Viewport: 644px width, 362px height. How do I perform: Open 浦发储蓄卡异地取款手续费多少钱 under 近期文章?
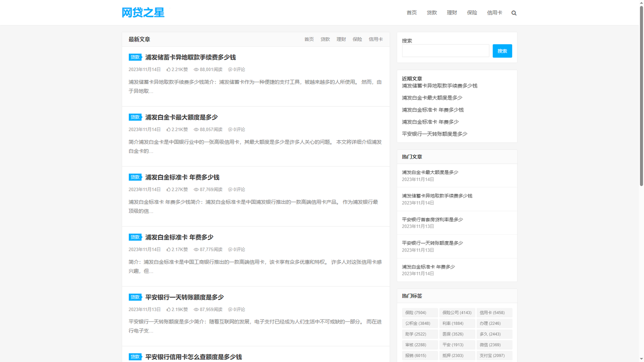[x=440, y=86]
